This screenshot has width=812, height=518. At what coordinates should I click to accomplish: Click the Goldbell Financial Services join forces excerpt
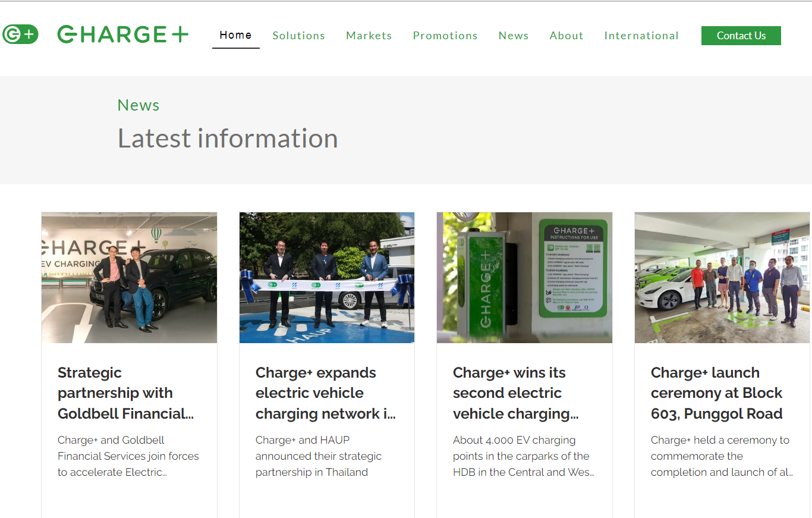tap(128, 456)
